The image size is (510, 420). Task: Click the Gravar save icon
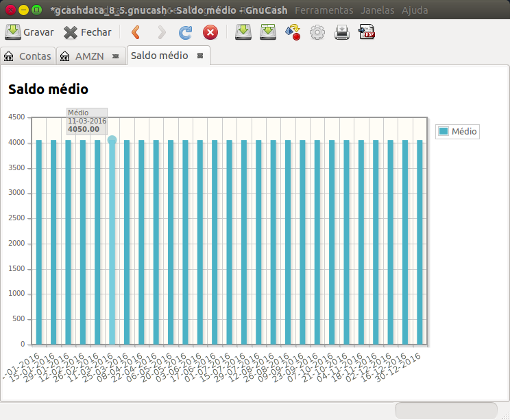coord(13,32)
